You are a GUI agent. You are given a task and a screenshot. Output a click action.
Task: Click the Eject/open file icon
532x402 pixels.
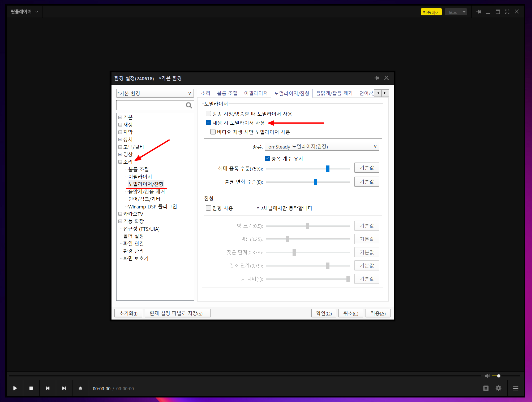[x=80, y=388]
